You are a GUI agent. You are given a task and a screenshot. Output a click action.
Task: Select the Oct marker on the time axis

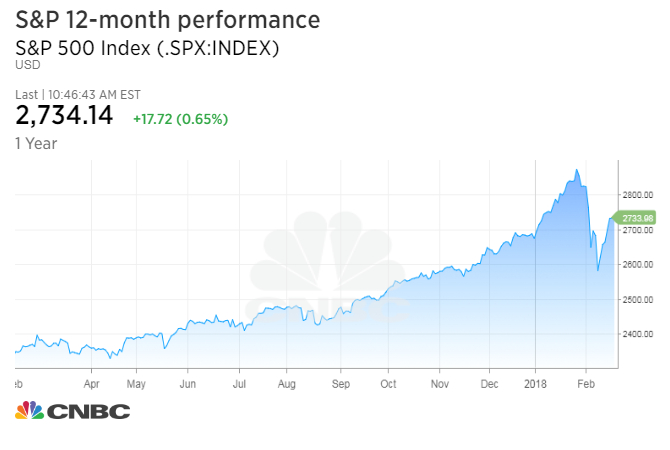[388, 382]
